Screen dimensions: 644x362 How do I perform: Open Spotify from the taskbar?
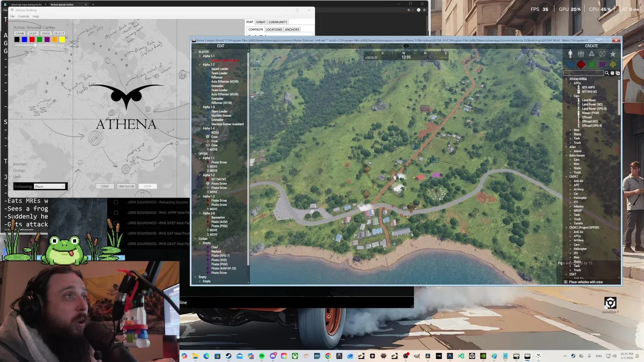coord(262,356)
